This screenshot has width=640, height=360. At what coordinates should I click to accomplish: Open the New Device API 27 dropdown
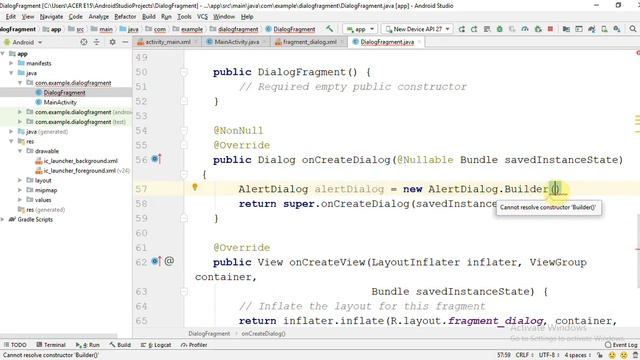[x=417, y=29]
